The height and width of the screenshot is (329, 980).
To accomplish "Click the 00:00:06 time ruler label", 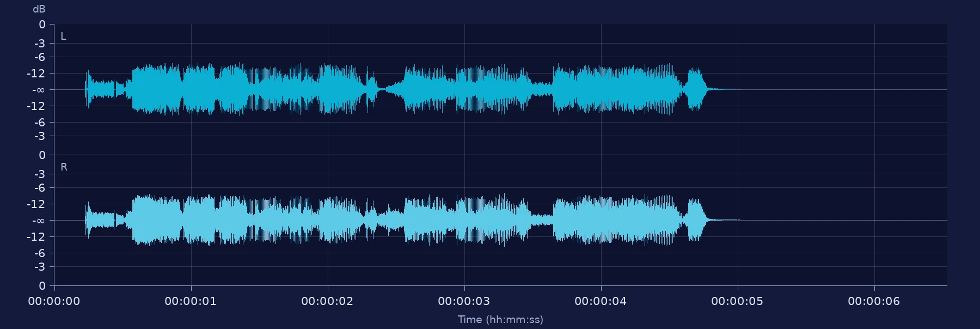I will [874, 301].
